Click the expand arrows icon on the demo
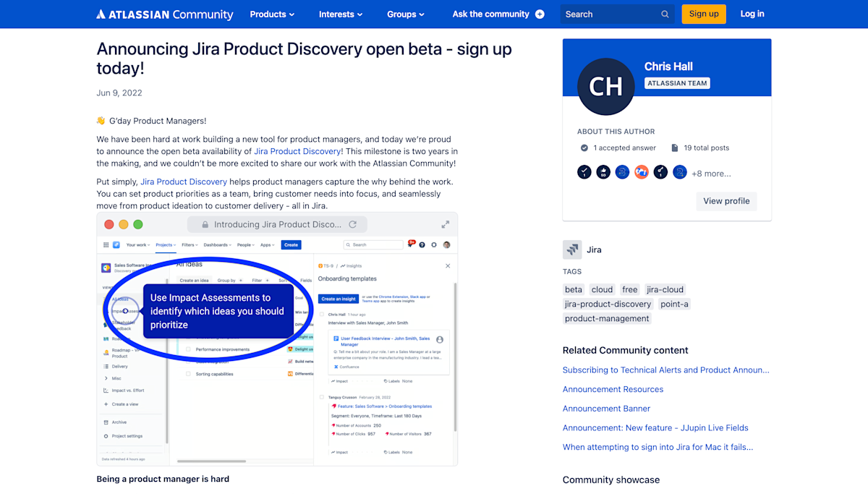The width and height of the screenshot is (868, 494). pos(446,224)
